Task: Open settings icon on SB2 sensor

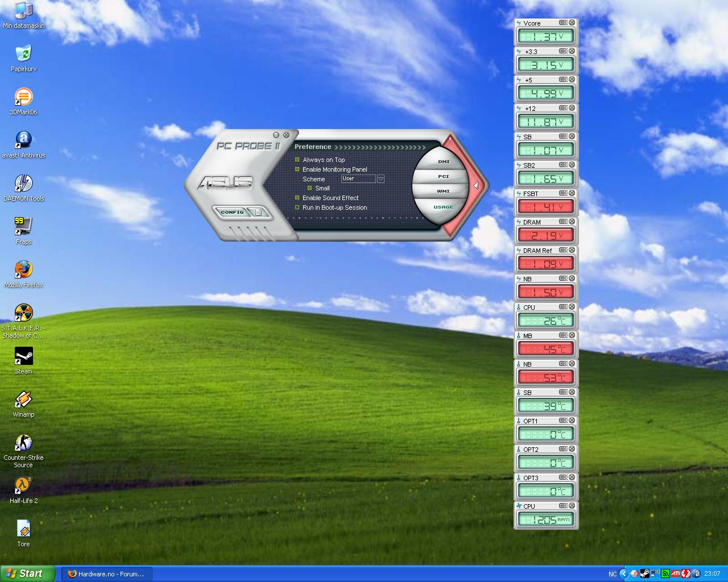Action: pos(563,165)
